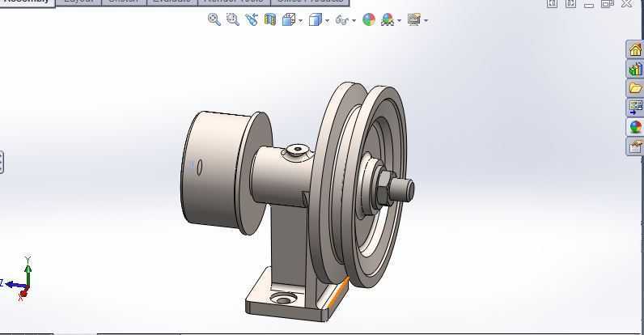Restore down the document window
The height and width of the screenshot is (335, 644).
click(x=608, y=4)
